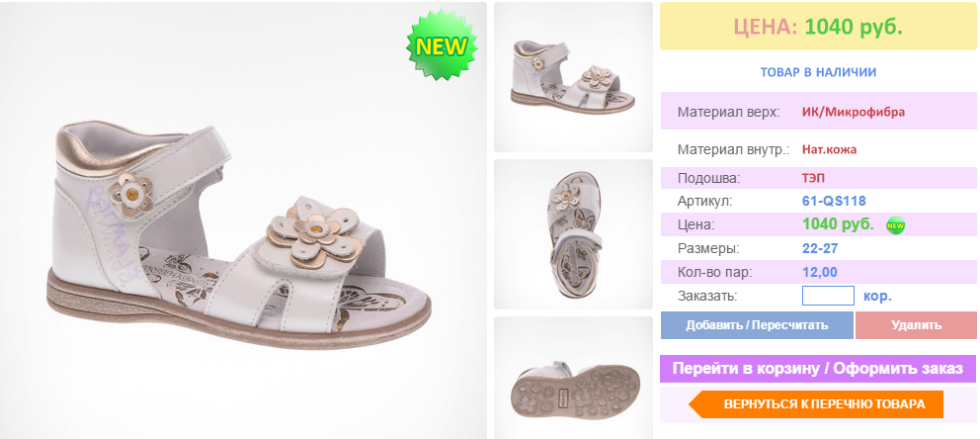Click the 12,00 pairs count value

coord(819,273)
